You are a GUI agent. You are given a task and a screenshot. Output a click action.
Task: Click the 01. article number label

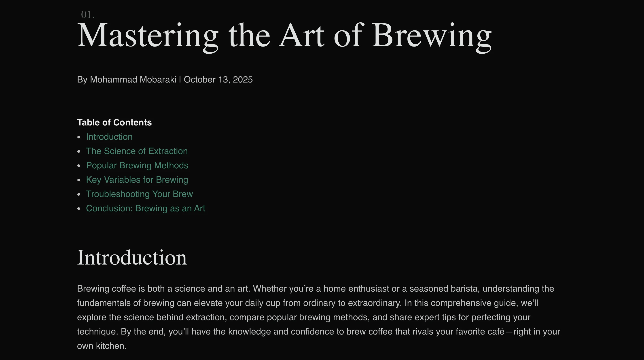[x=88, y=15]
